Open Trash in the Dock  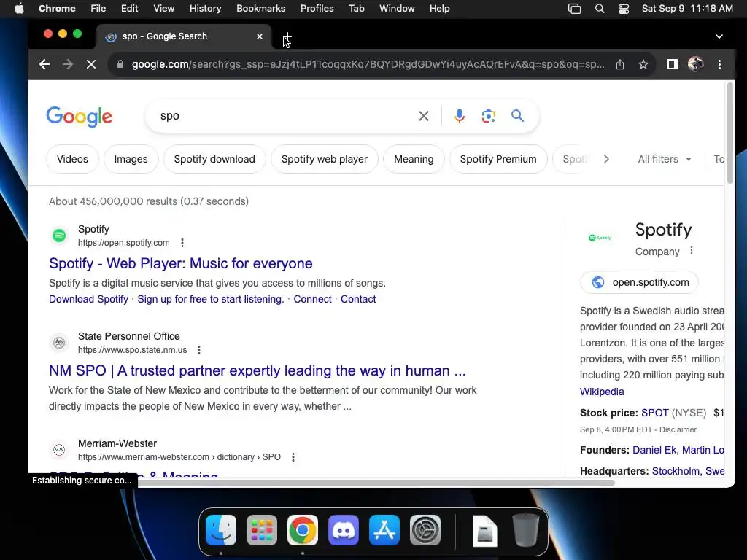(526, 530)
